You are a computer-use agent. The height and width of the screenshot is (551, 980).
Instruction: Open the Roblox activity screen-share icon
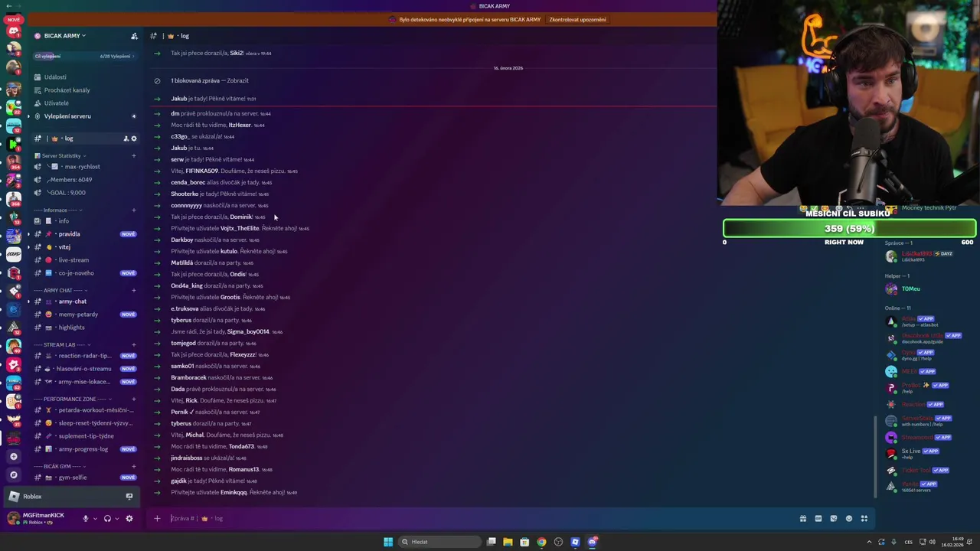(x=129, y=497)
